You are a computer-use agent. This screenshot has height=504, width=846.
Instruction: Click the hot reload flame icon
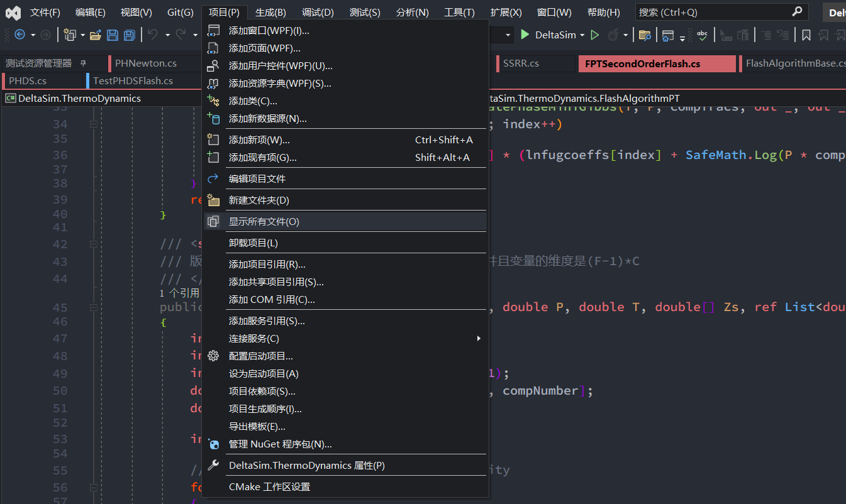tap(613, 35)
